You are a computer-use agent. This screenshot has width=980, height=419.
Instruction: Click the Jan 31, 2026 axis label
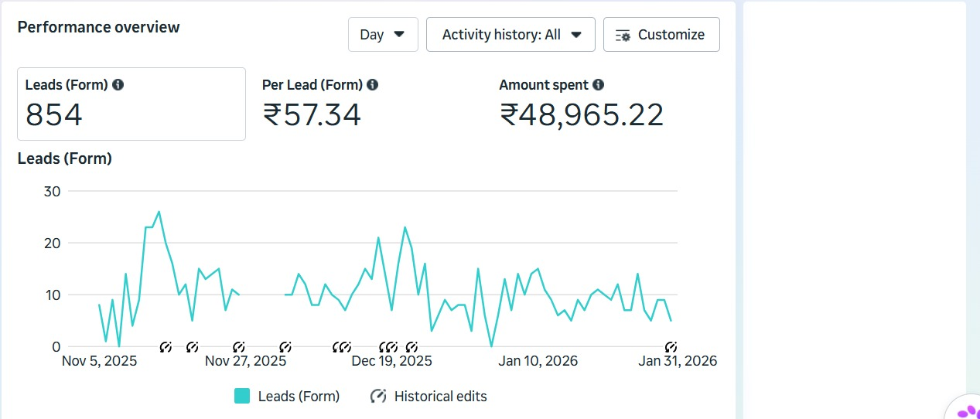678,361
